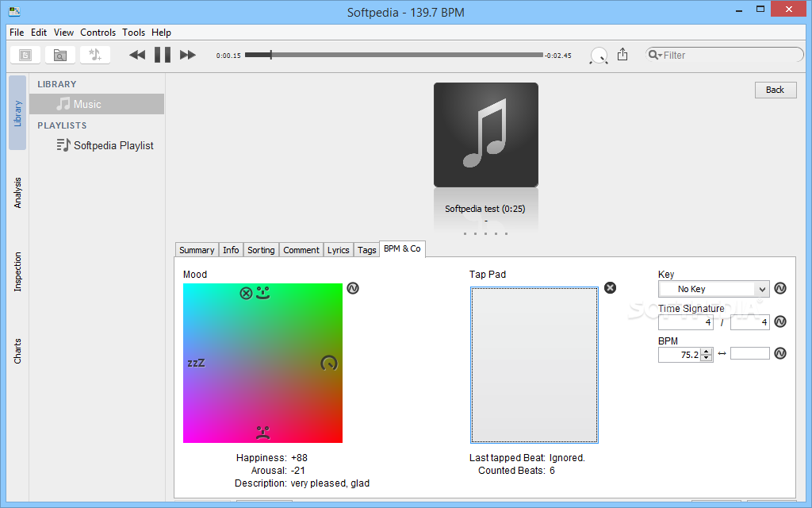Select the Library side tab
The width and height of the screenshot is (812, 508).
coord(17,113)
